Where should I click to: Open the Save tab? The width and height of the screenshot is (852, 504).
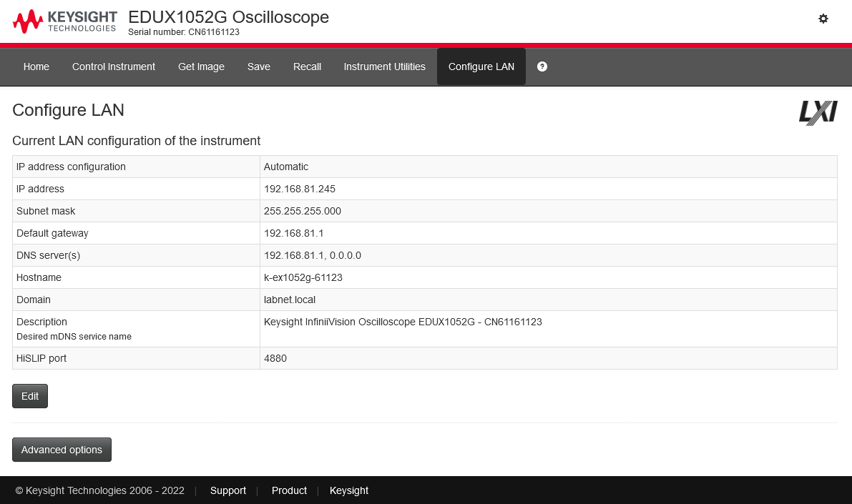259,66
